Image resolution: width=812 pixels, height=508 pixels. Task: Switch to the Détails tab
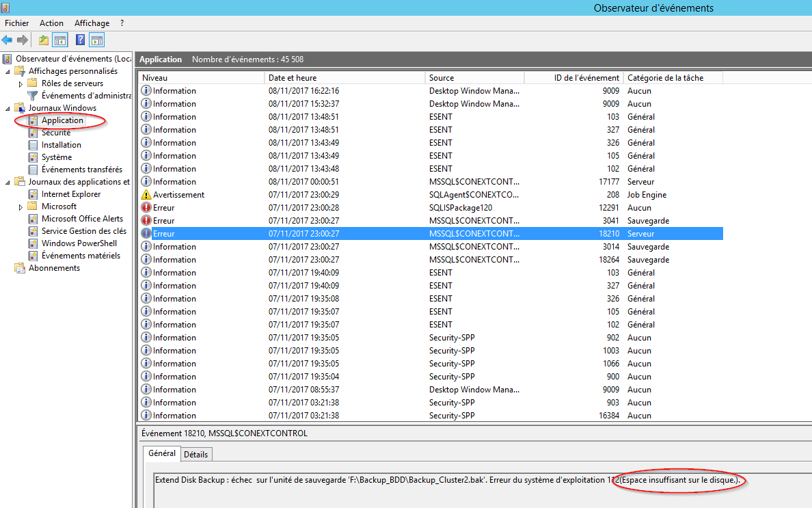point(195,455)
